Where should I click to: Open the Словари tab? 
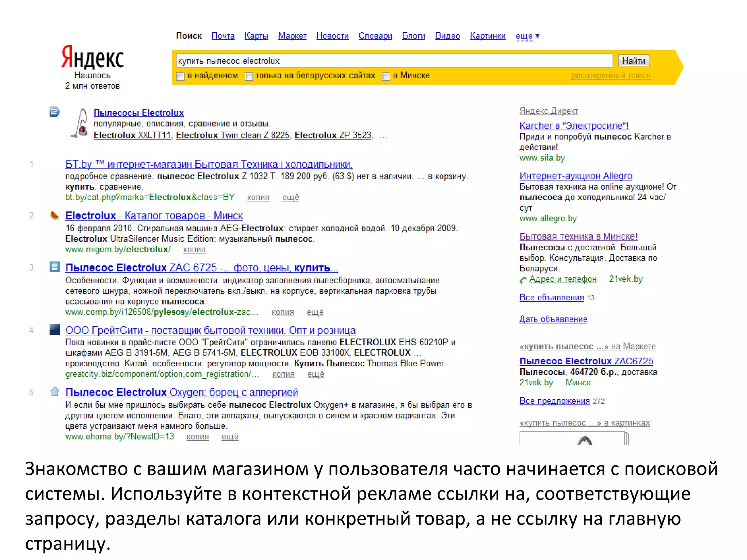375,36
